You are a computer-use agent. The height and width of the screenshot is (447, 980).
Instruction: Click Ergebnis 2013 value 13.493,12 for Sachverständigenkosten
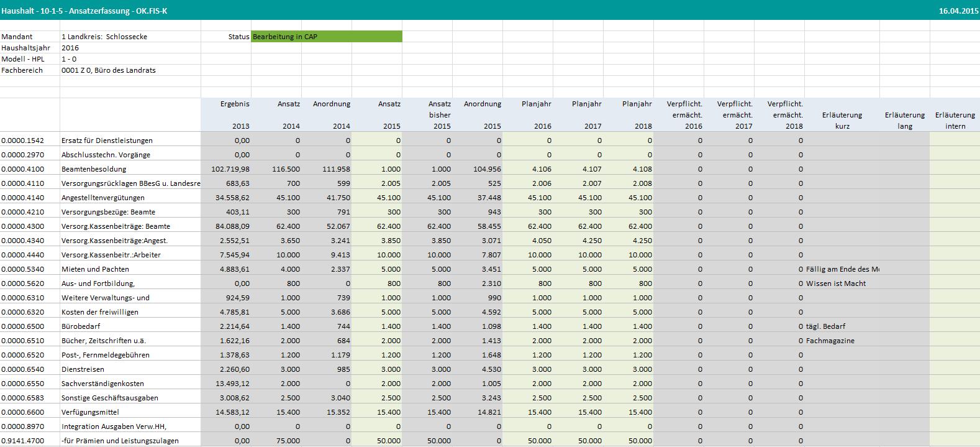tap(233, 384)
